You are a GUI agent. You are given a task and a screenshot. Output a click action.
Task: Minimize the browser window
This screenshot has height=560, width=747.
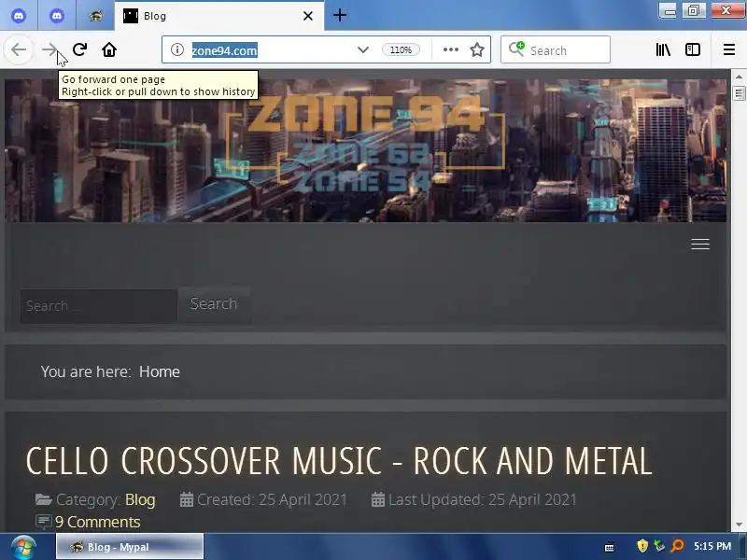point(669,10)
